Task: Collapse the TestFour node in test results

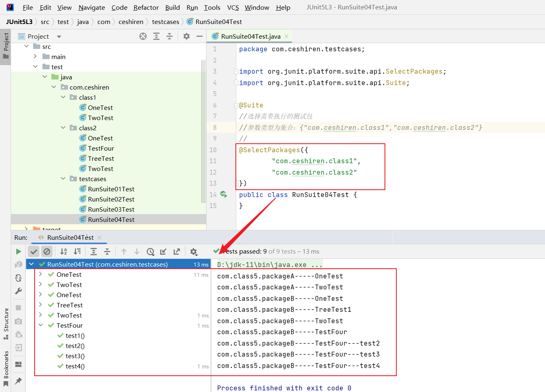Action: point(41,325)
